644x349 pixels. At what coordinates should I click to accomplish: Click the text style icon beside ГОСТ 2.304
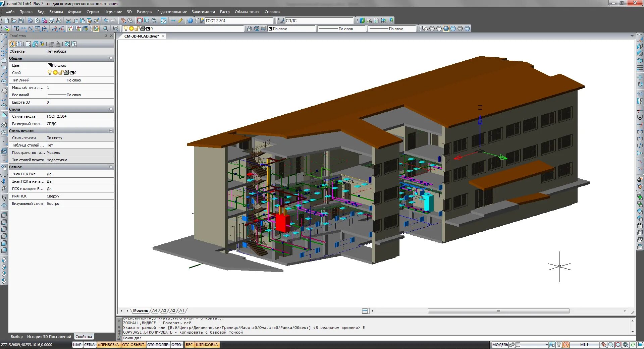(201, 20)
